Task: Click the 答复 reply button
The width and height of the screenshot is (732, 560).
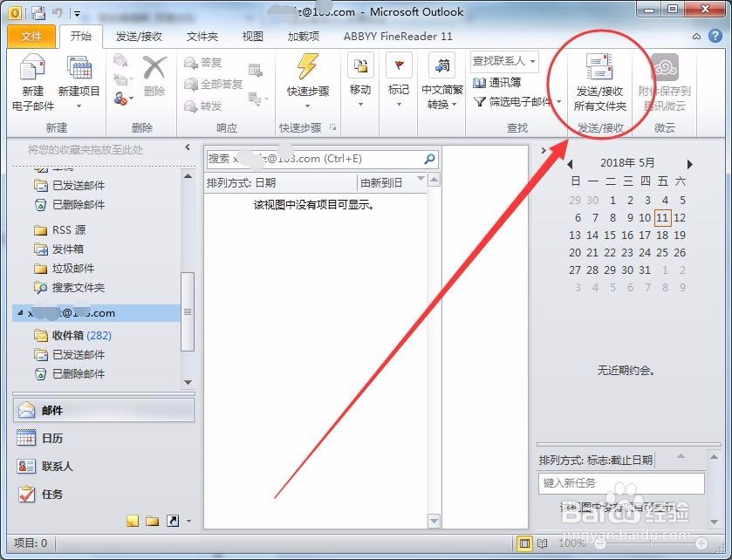Action: click(203, 63)
